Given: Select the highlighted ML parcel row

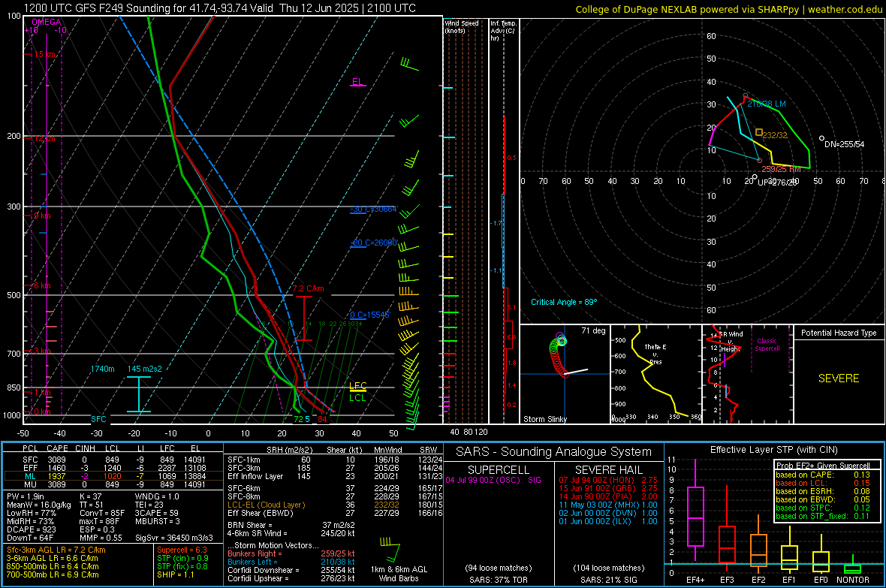Looking at the screenshot, I should click(113, 476).
